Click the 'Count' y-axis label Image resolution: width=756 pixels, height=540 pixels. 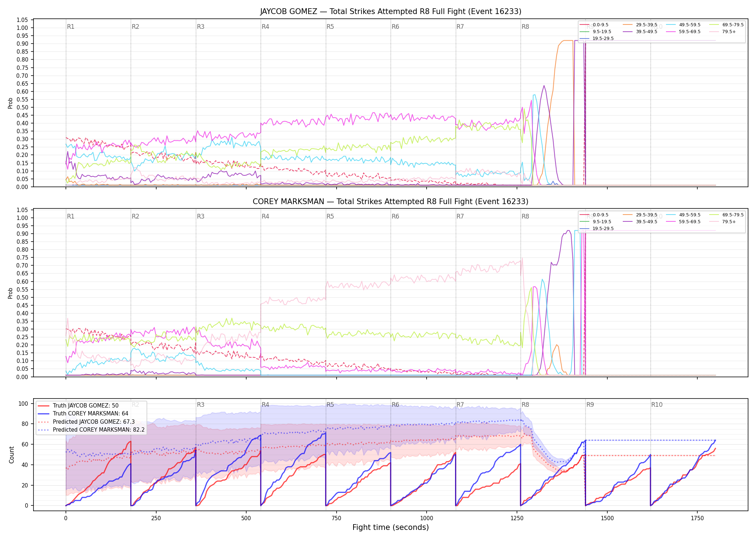[12, 455]
